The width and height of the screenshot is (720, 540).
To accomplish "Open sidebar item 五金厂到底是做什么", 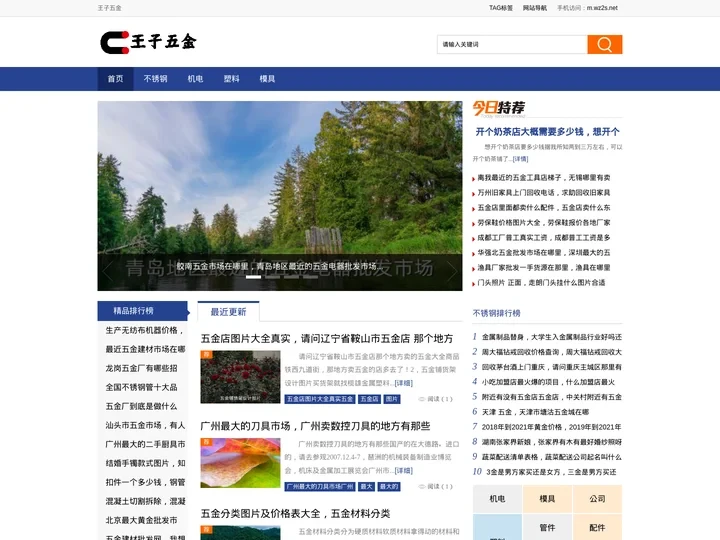I will [141, 406].
